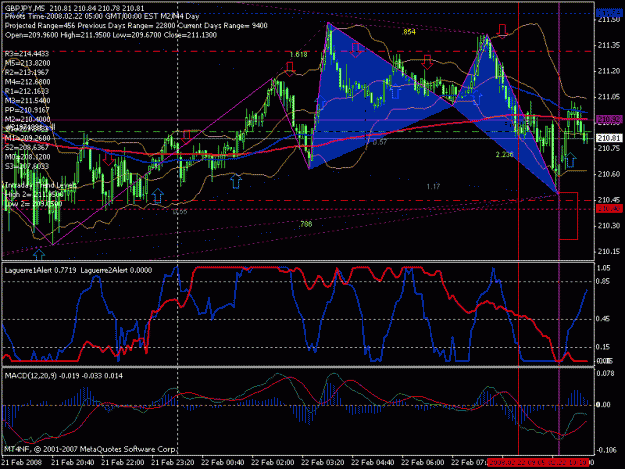
Task: Click the 'Projected Range=456' info line
Action: click(x=136, y=26)
